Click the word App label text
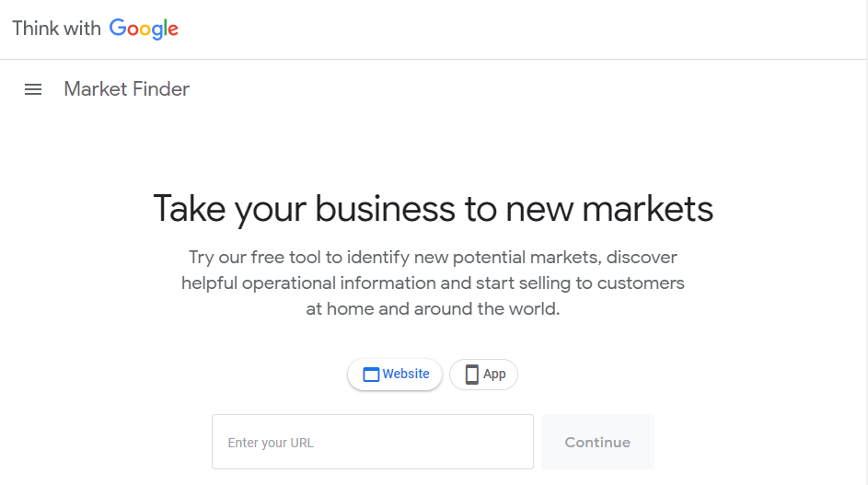This screenshot has height=485, width=868. click(494, 375)
